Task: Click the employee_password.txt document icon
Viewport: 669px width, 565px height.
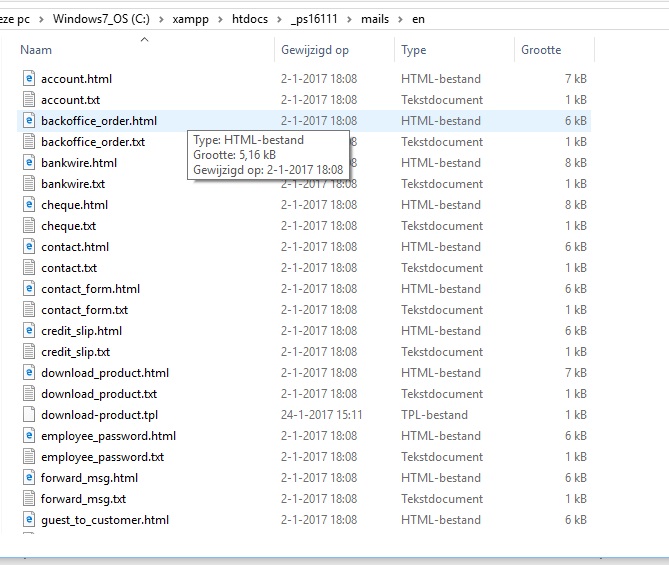Action: click(x=29, y=457)
